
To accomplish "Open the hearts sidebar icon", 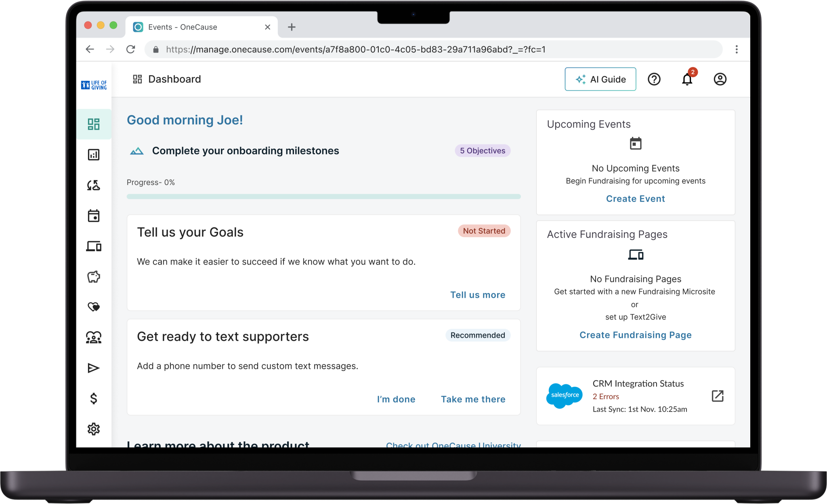I will (x=94, y=307).
